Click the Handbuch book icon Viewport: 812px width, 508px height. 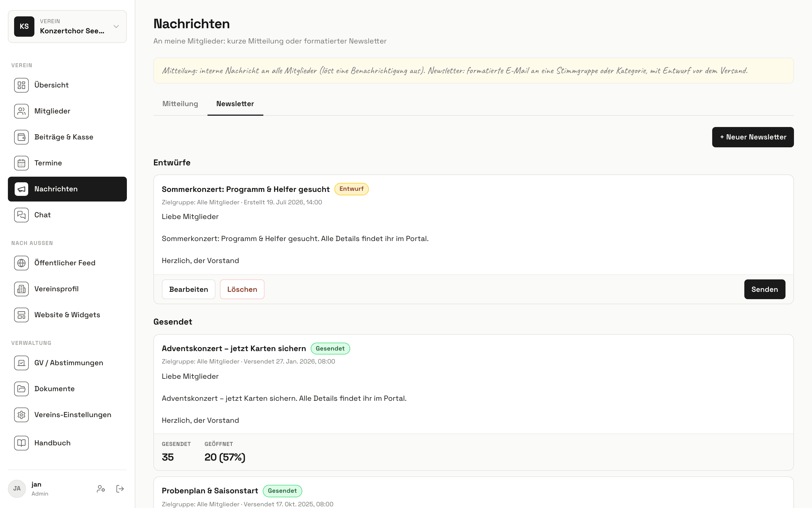[x=21, y=443]
